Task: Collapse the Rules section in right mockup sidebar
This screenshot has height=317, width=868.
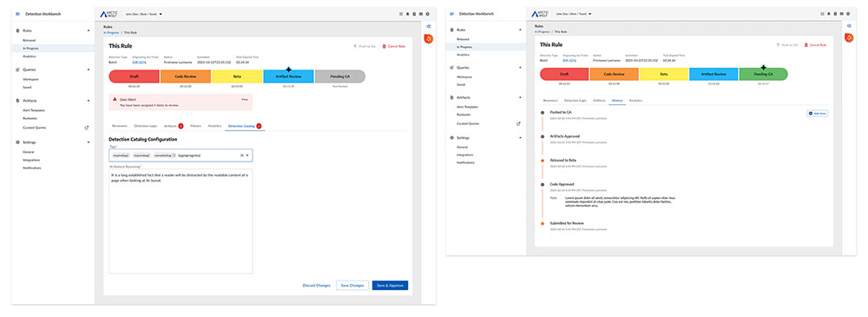Action: coord(520,30)
